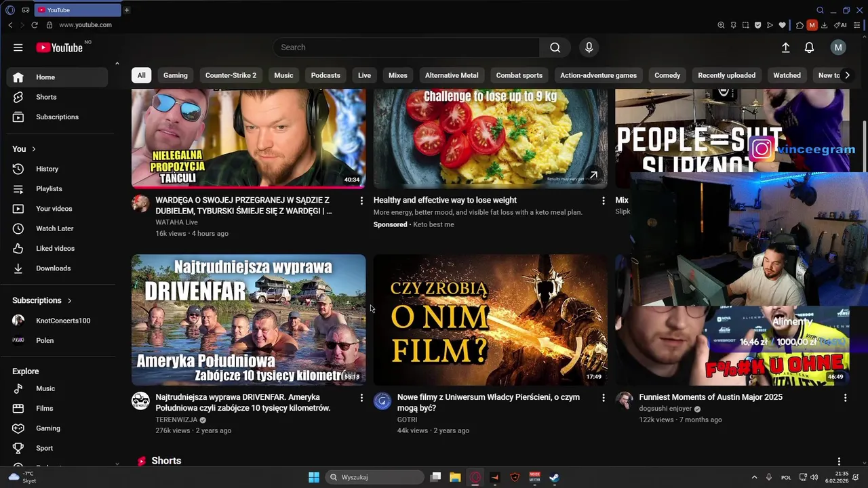
Task: Open options menu for DRIVENFAR video
Action: click(361, 398)
